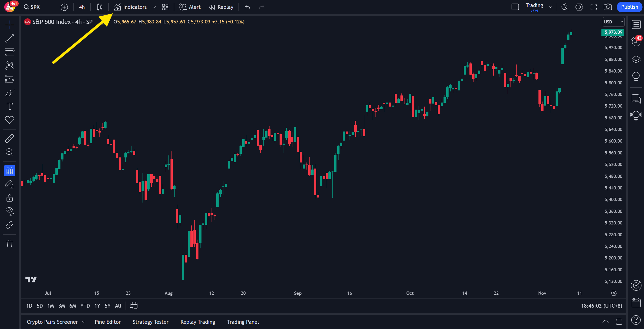Screen dimensions: 644x329
Task: Open the USD currency dropdown
Action: click(x=613, y=22)
